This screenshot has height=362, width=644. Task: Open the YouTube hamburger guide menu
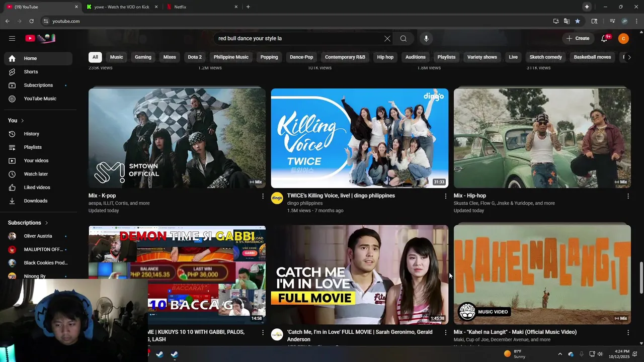12,38
